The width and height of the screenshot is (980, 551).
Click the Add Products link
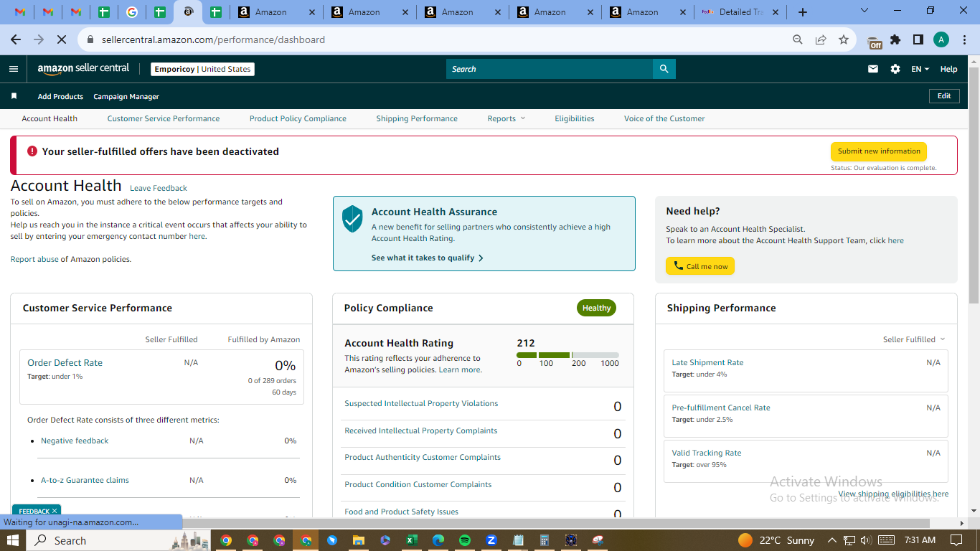click(x=60, y=96)
